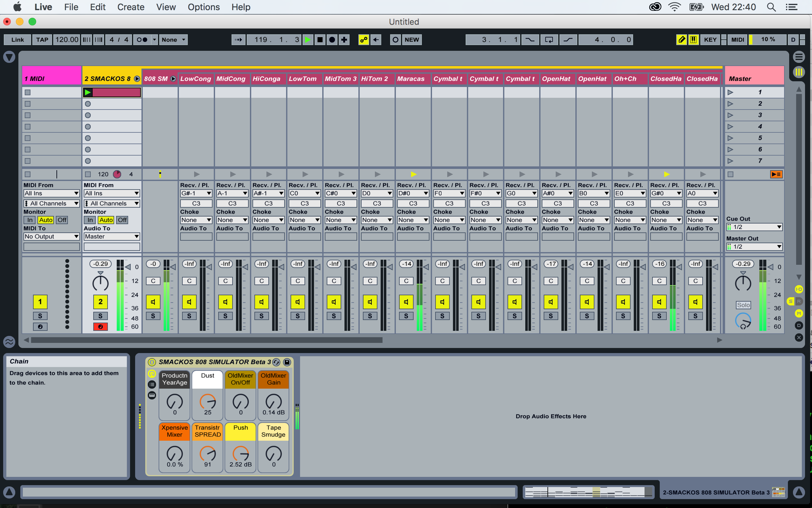This screenshot has height=508, width=812.
Task: Open the Options menu
Action: click(203, 7)
